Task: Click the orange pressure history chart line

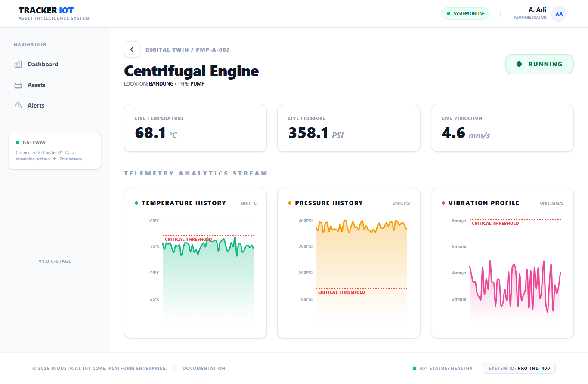Action: tap(361, 226)
